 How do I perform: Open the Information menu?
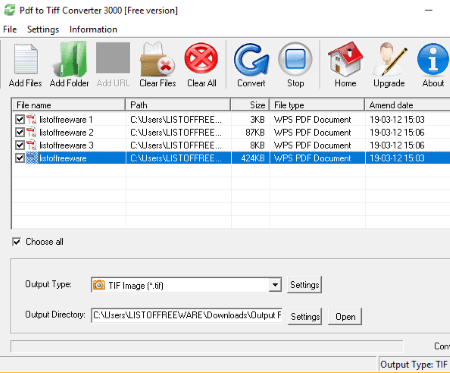pos(93,29)
